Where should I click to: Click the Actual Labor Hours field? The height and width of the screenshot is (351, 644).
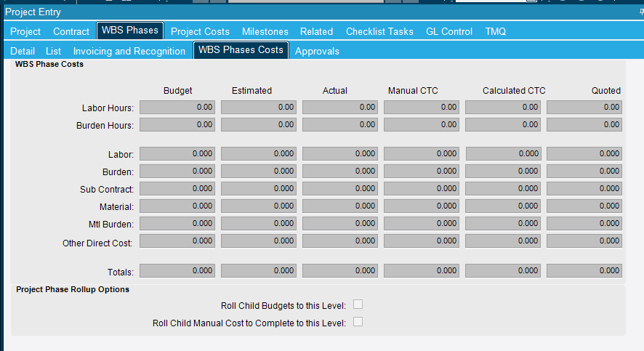340,107
